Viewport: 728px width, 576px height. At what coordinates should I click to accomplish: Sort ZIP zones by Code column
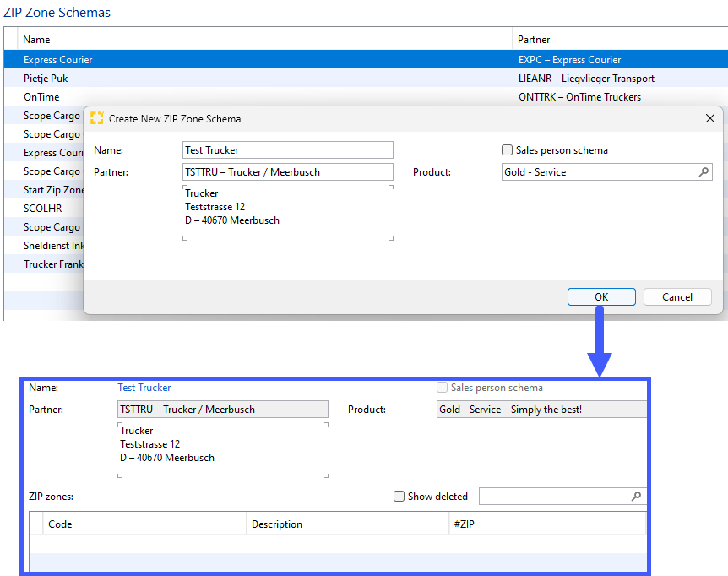(x=144, y=524)
